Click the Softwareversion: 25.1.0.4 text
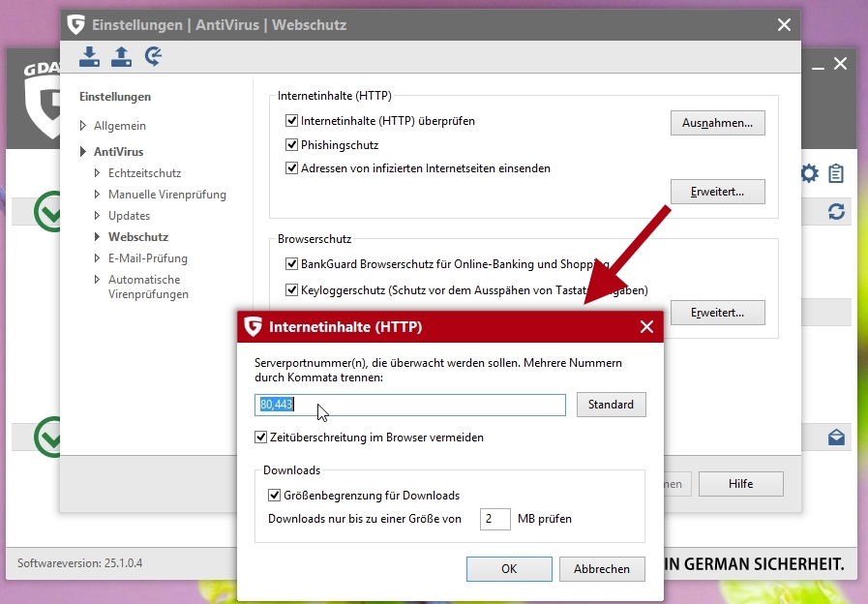This screenshot has height=604, width=868. click(79, 563)
